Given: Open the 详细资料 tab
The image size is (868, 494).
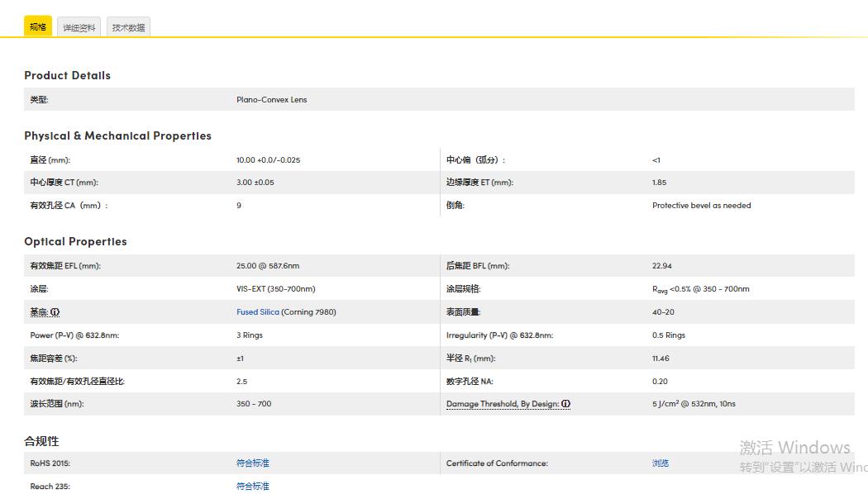Looking at the screenshot, I should (79, 28).
